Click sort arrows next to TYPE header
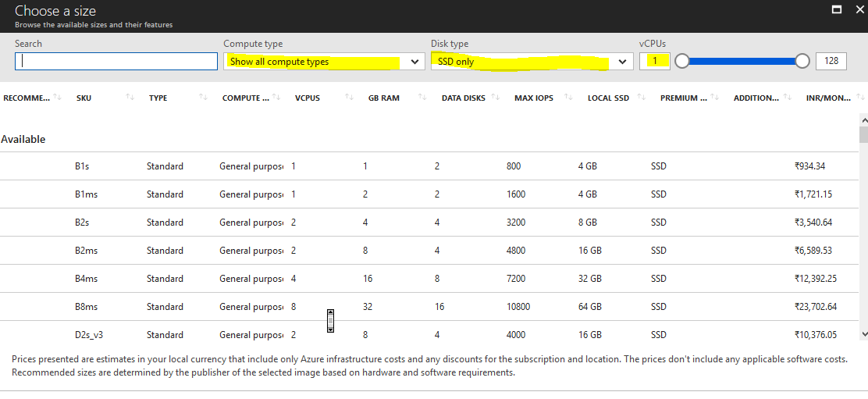The width and height of the screenshot is (868, 399). coord(203,98)
